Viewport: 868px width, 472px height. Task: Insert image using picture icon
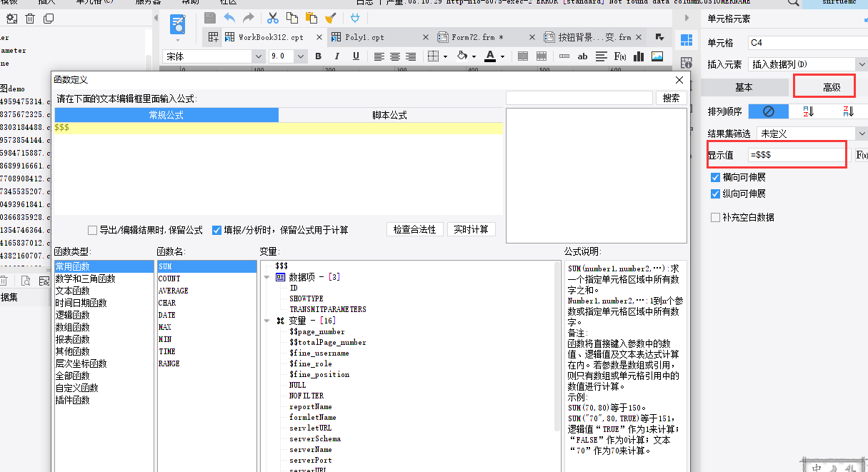click(657, 56)
